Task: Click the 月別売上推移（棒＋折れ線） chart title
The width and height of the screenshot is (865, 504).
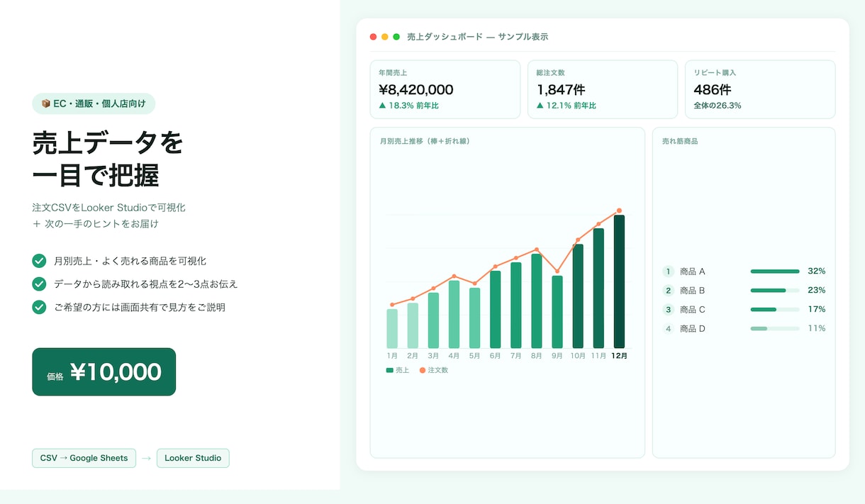Action: (x=425, y=141)
